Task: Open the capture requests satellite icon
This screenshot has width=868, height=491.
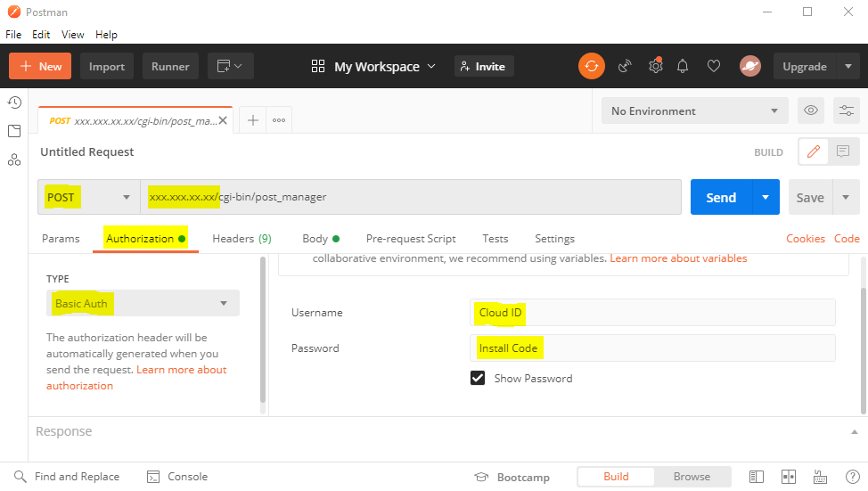Action: (x=625, y=67)
